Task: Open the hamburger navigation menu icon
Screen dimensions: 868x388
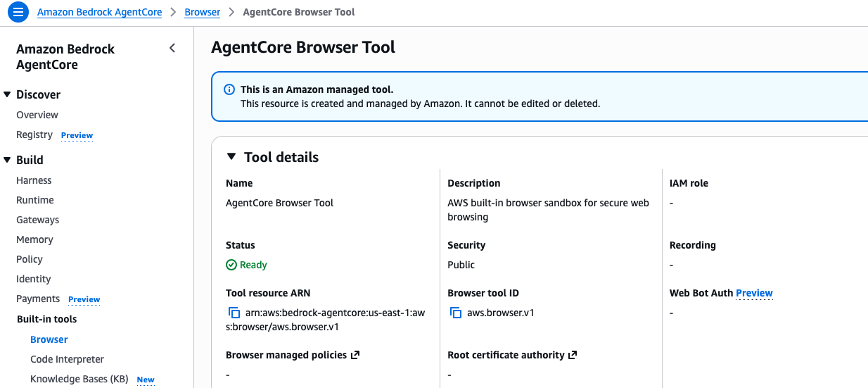Action: (18, 12)
